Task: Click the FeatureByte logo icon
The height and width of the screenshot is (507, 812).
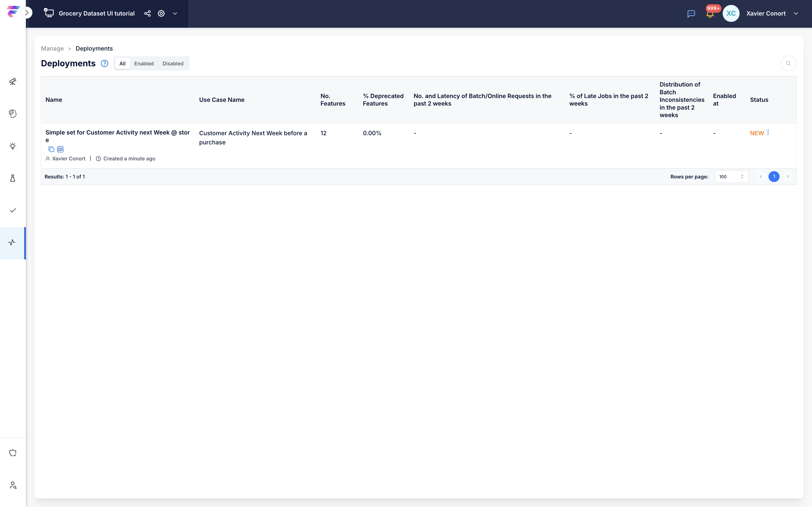Action: pyautogui.click(x=13, y=12)
